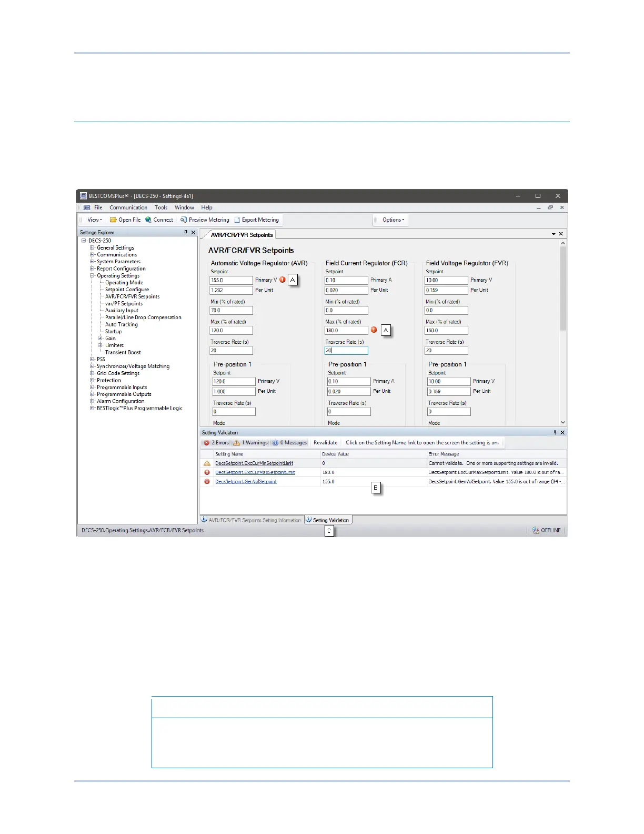The image size is (644, 834).
Task: Click the setpoints pane scroll-down arrow
Action: (x=563, y=422)
